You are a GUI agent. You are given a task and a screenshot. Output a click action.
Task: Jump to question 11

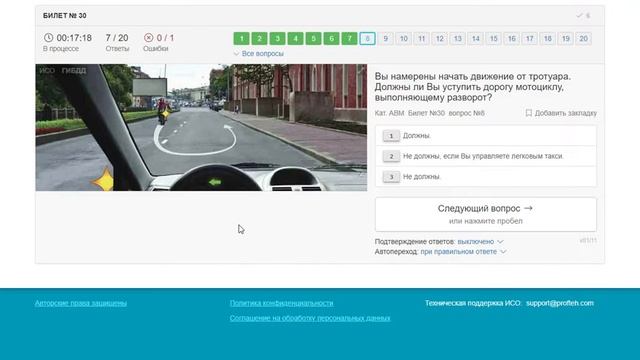421,39
